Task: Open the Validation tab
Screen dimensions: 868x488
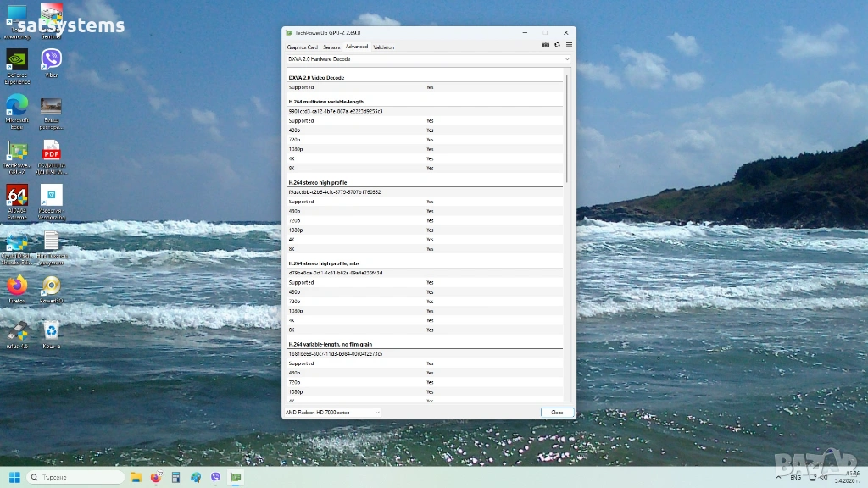Action: tap(383, 47)
